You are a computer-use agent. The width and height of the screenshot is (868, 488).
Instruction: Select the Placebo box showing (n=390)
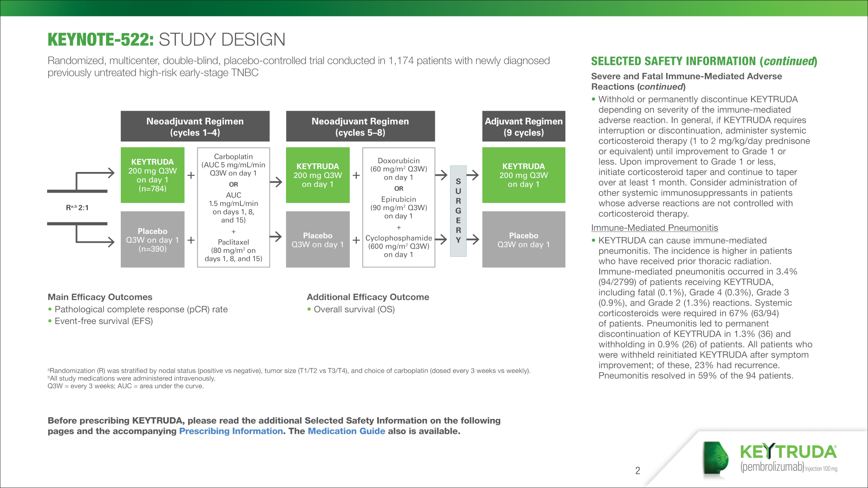coord(153,239)
